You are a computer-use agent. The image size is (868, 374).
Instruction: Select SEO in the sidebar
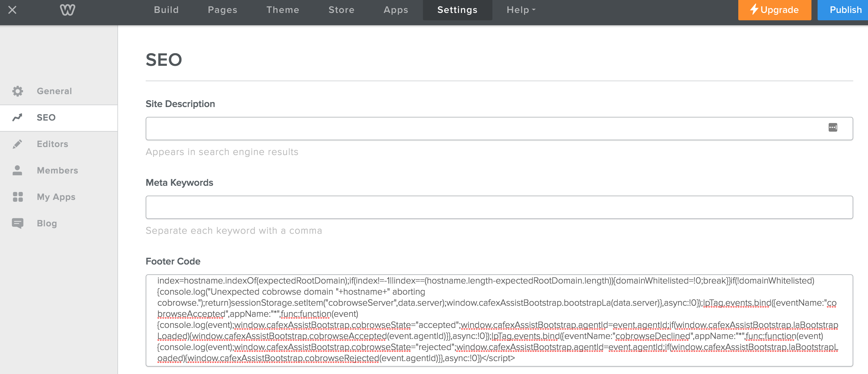(x=59, y=118)
